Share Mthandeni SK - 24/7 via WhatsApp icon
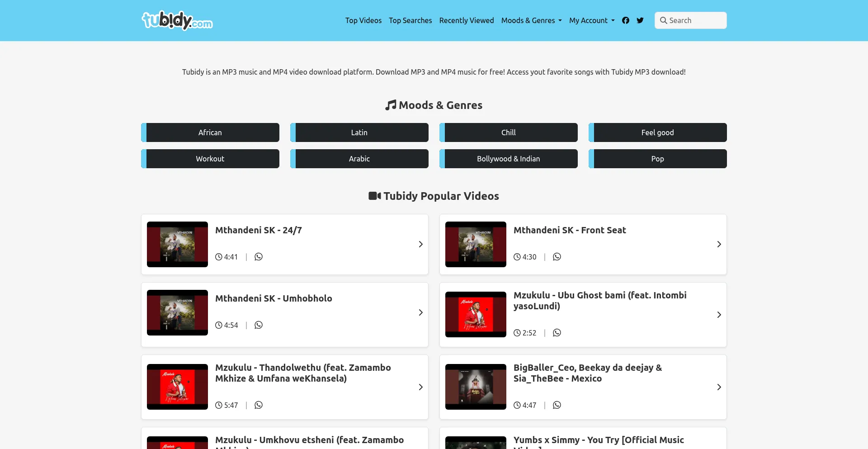This screenshot has height=449, width=868. tap(259, 257)
